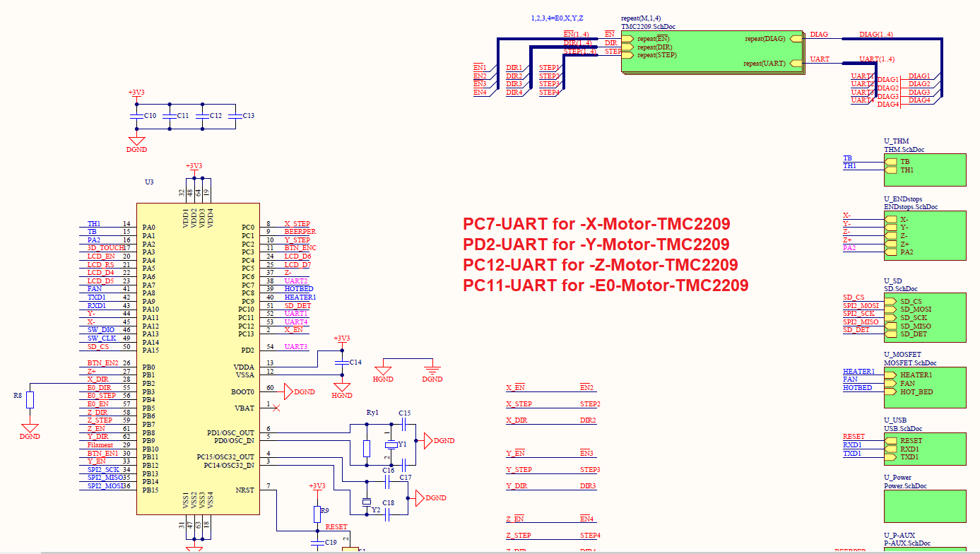Select the TMC2209.SchDoc repeated sheet symbol

(712, 51)
